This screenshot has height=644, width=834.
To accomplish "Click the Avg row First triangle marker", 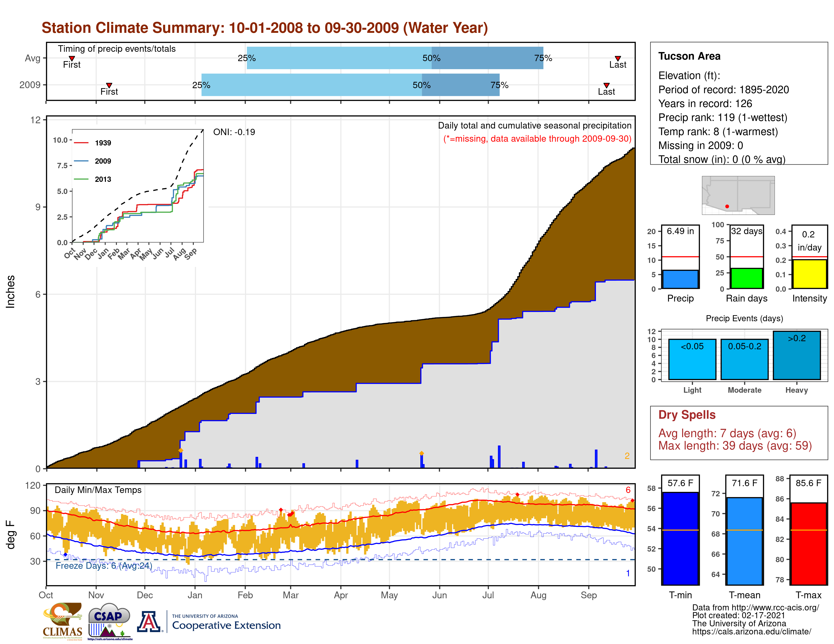I will click(72, 58).
